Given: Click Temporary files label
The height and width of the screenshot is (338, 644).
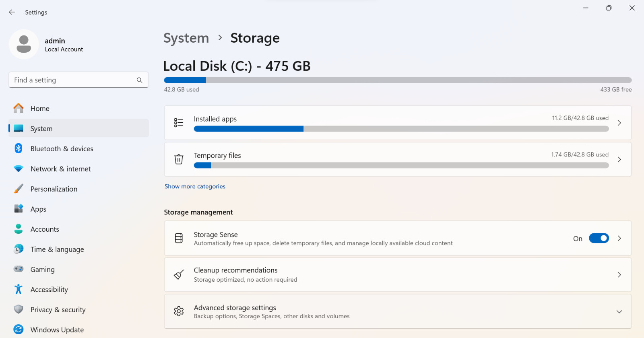Looking at the screenshot, I should coord(217,155).
